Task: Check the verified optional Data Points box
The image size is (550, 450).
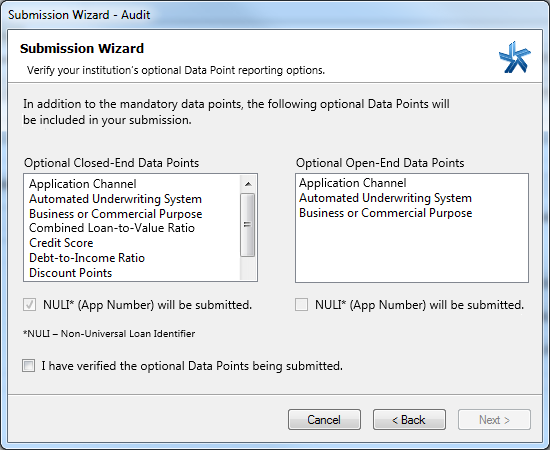Action: tap(28, 365)
